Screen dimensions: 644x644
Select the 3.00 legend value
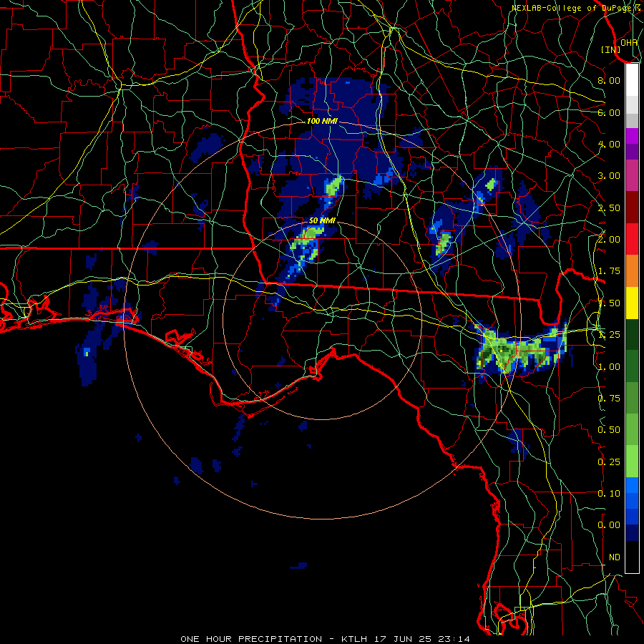609,176
